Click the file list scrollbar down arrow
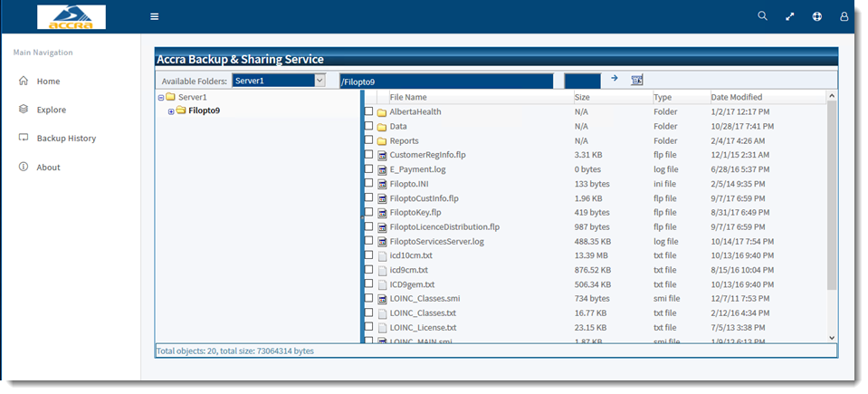This screenshot has width=868, height=394. tap(832, 338)
